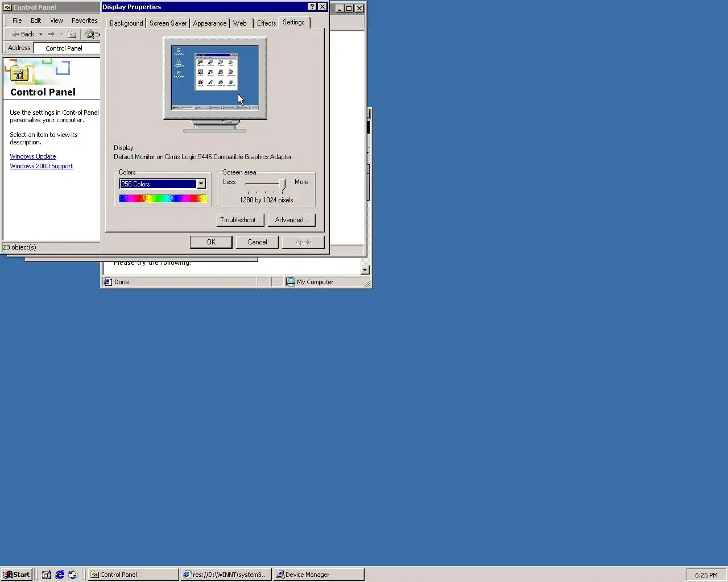This screenshot has height=582, width=728.
Task: Click Cancel in Display Properties
Action: (257, 242)
